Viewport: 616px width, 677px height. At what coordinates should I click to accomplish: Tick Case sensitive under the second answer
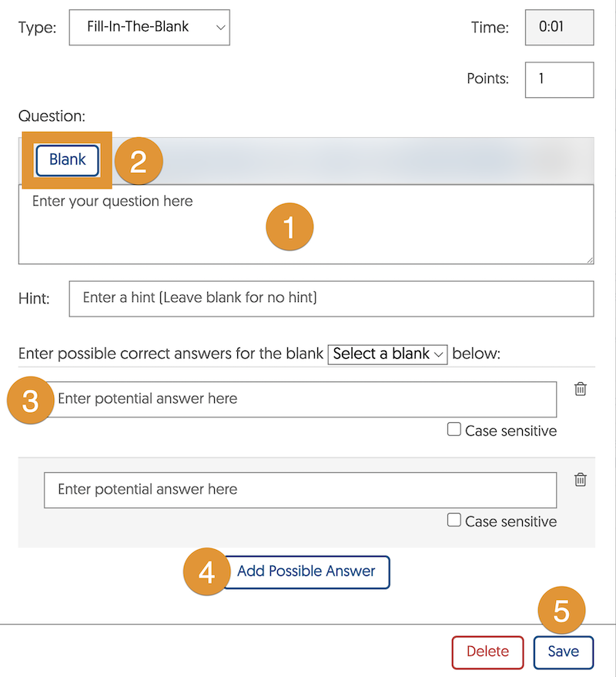tap(454, 521)
